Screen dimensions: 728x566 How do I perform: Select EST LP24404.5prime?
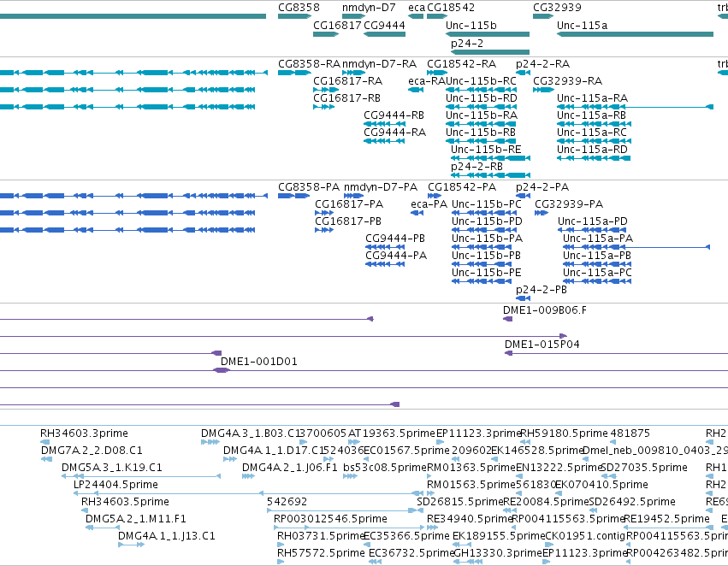tap(248, 493)
